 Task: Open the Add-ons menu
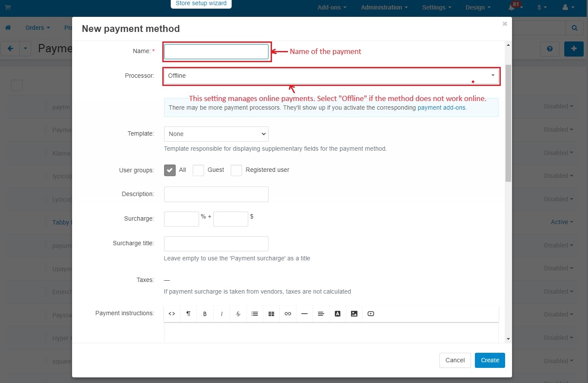click(x=332, y=7)
